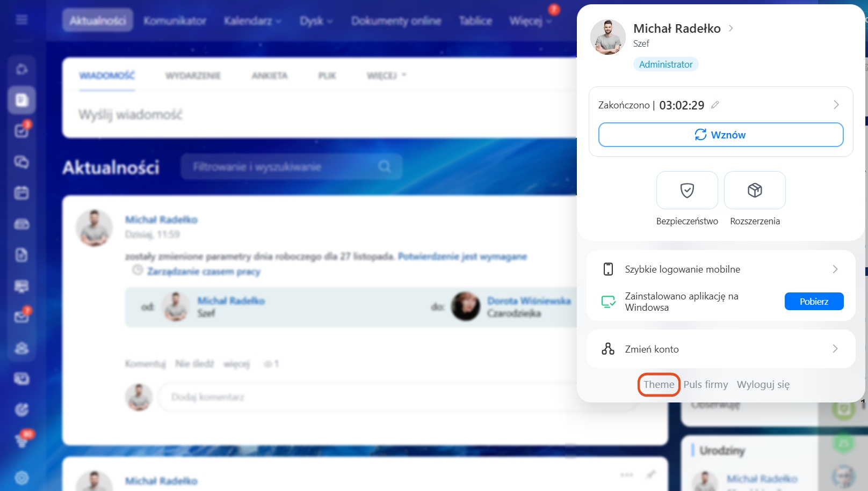Click the Zmień konto account icon
This screenshot has height=491, width=868.
coord(608,349)
